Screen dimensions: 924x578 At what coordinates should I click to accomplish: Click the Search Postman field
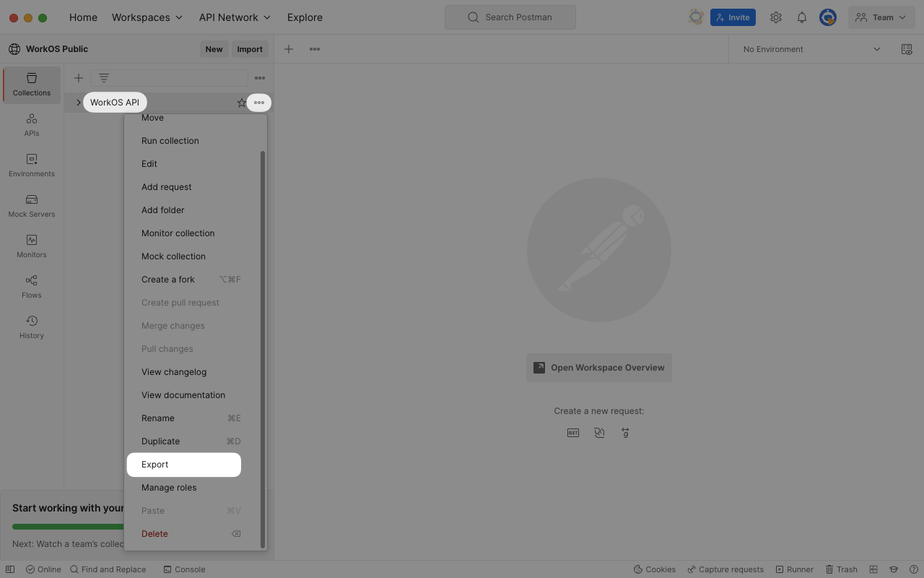click(510, 17)
